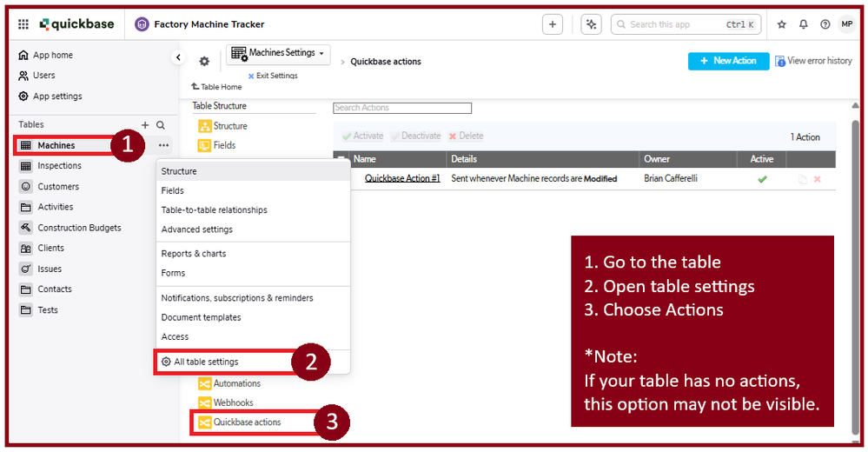Open Quickbase actions in table settings

coord(240,422)
